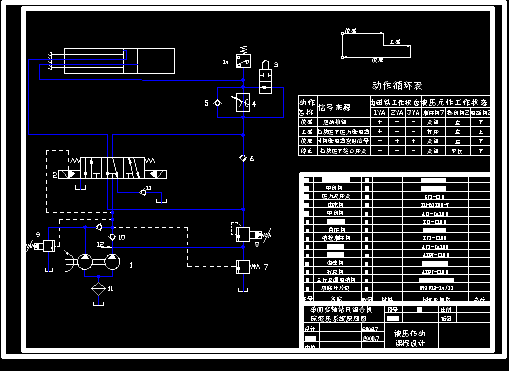This screenshot has width=510, height=372.
Task: Click the dual pump symbol labeled 1
Action: point(99,262)
